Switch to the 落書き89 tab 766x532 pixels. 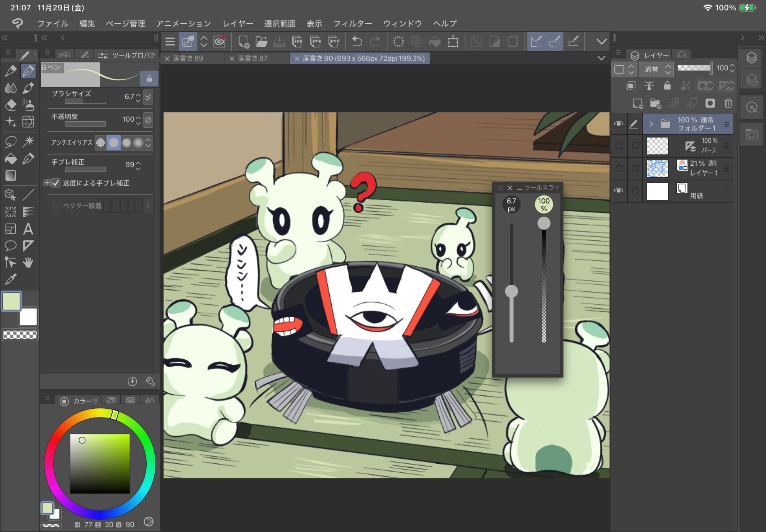point(188,59)
